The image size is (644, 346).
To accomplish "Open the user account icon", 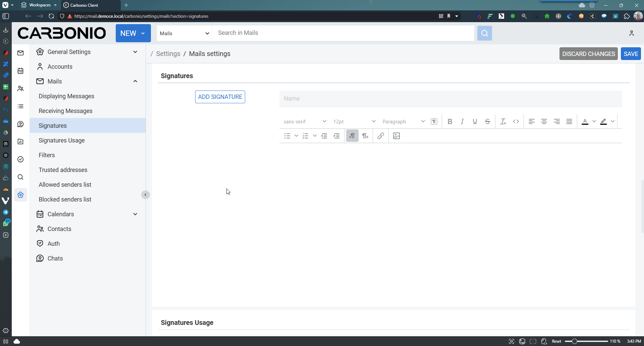I will 632,33.
